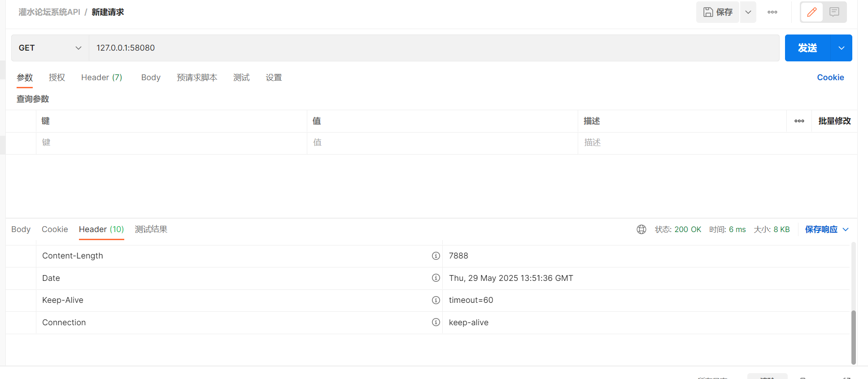Click the 键 key input cell
This screenshot has height=379, width=868.
[x=171, y=143]
